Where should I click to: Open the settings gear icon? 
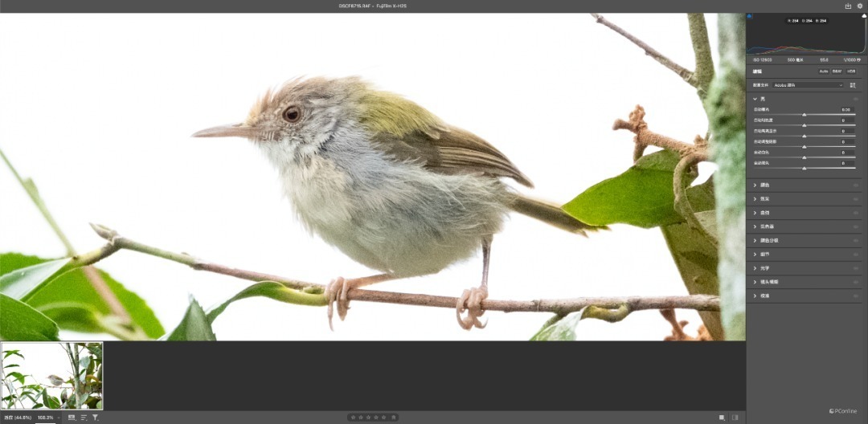(x=860, y=6)
